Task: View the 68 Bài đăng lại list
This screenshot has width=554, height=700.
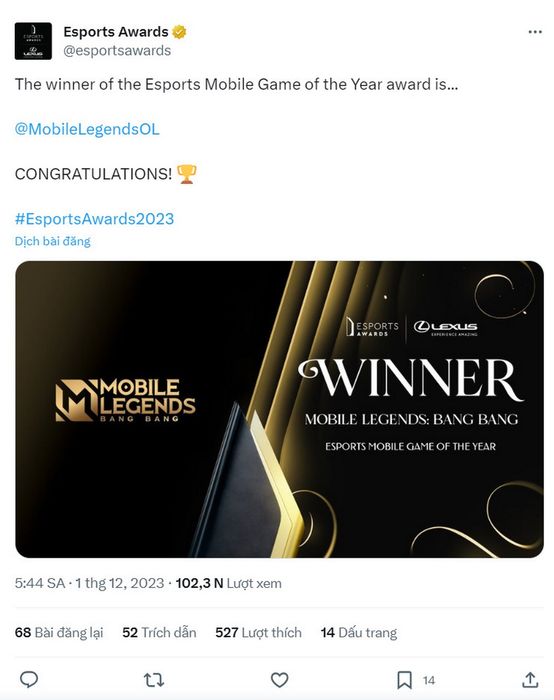Action: pos(59,632)
